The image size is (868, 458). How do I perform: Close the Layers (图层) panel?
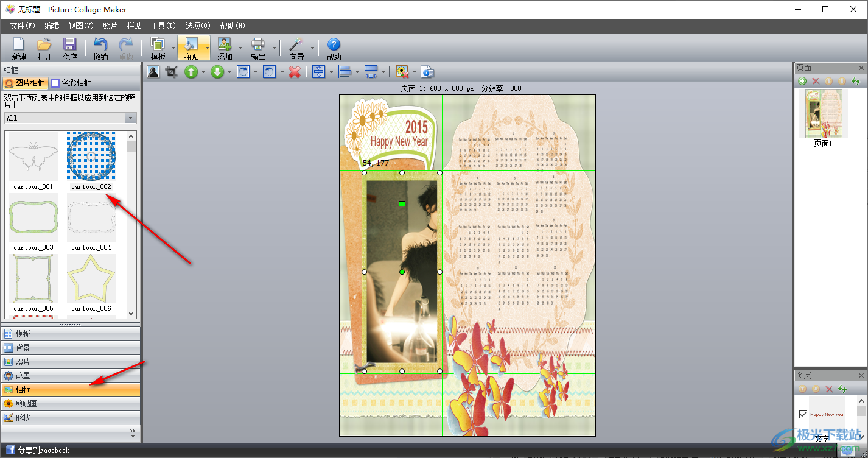click(861, 375)
